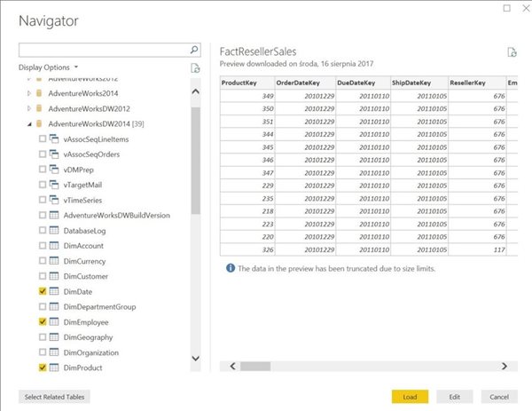Uncheck the DimDate checkbox
This screenshot has height=411, width=532.
coord(43,291)
